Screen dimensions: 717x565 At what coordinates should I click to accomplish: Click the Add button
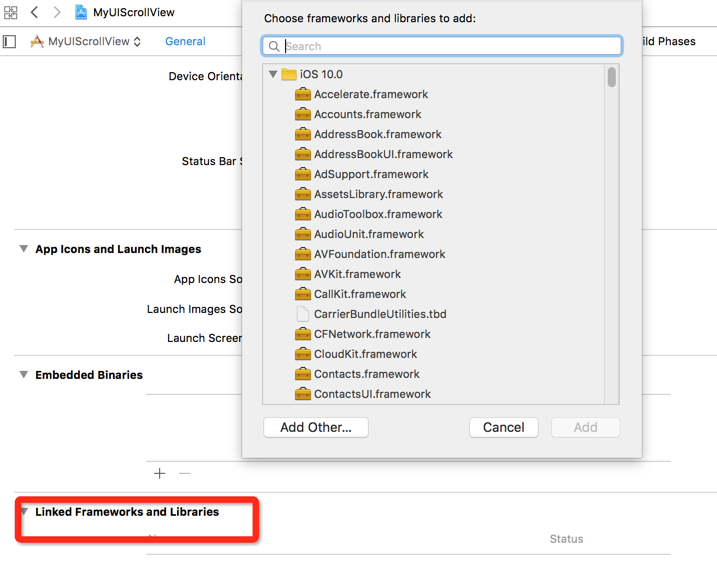click(586, 427)
